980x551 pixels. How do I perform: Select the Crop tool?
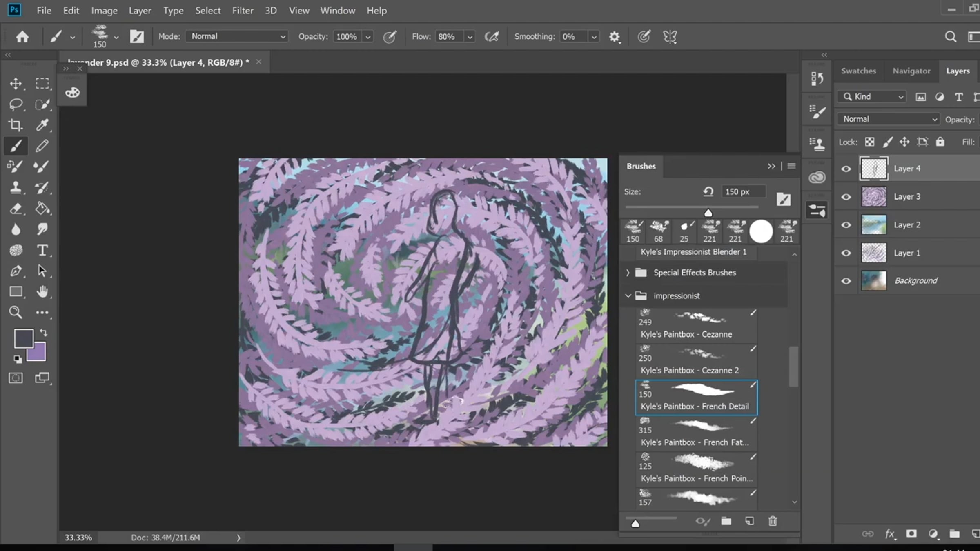tap(16, 125)
